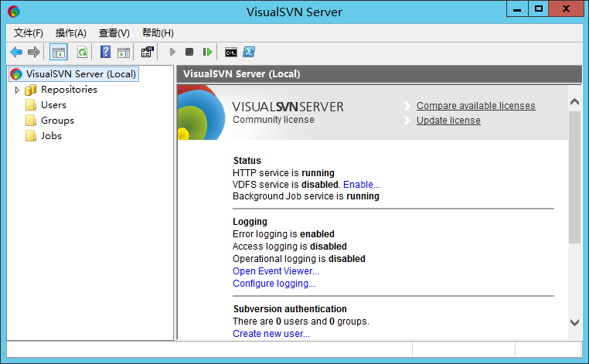The height and width of the screenshot is (364, 589).
Task: Click Enable... link for VDFS service
Action: coord(362,185)
